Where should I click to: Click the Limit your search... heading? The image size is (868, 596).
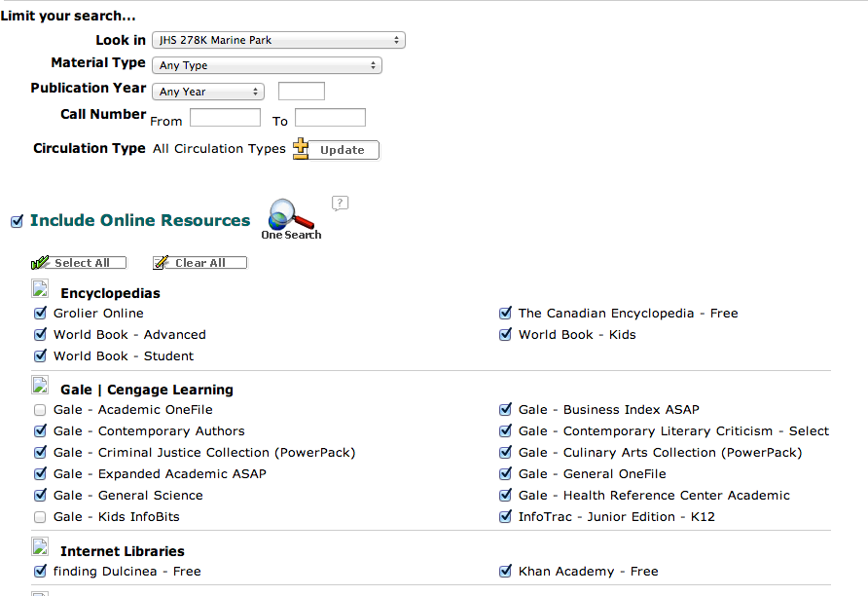tap(67, 16)
